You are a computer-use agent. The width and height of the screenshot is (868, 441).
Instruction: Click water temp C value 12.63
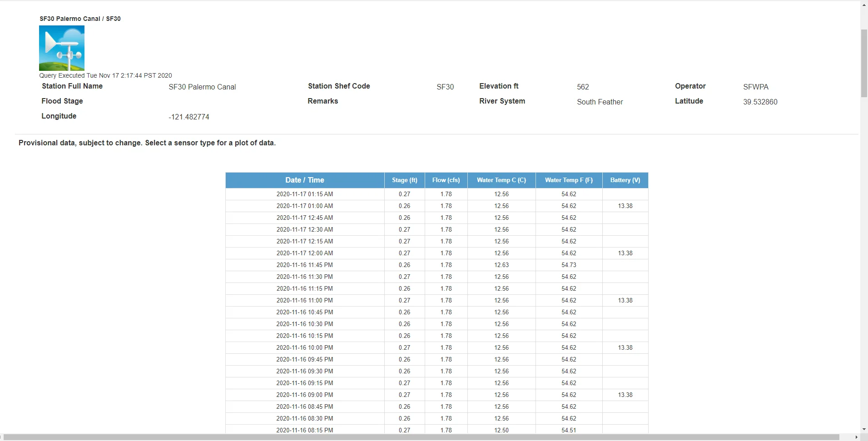(x=501, y=265)
